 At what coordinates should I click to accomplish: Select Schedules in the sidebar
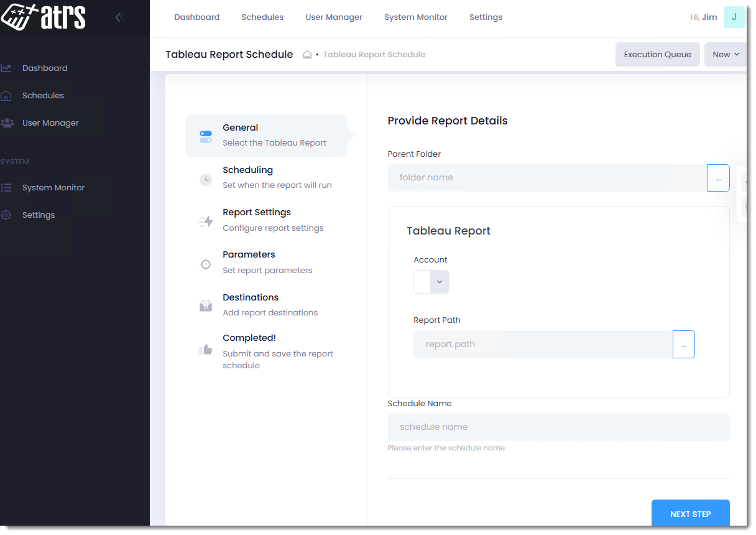43,95
